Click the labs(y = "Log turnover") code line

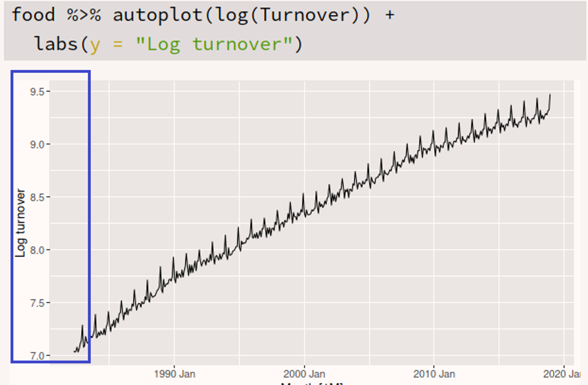168,44
